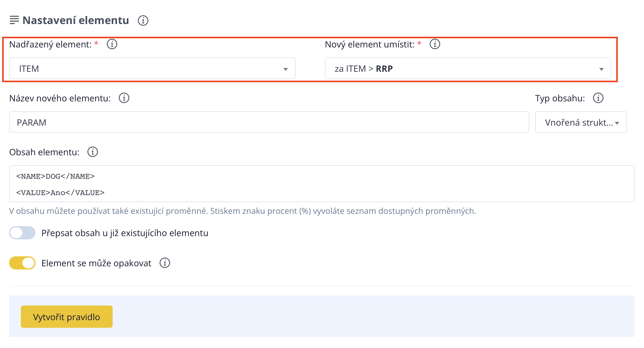Click the Nastavení elementu section heading
644x348 pixels.
click(x=76, y=20)
